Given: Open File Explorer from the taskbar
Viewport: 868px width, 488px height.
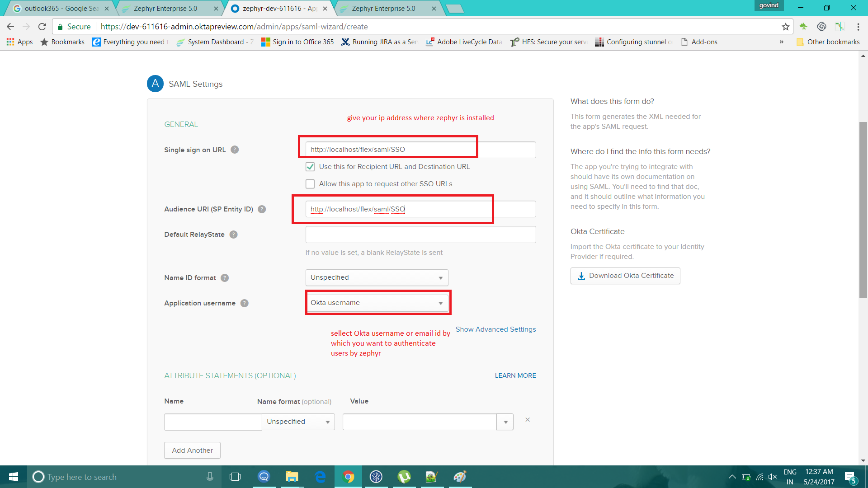Looking at the screenshot, I should 292,477.
